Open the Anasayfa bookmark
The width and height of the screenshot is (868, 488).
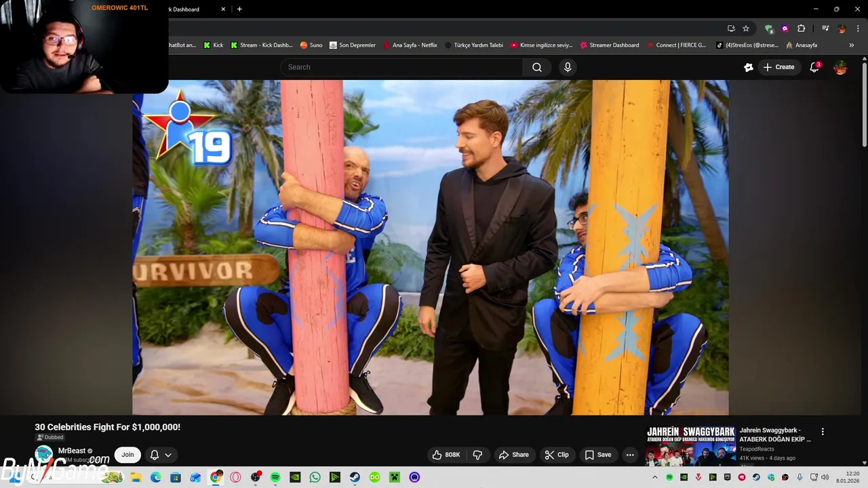802,45
